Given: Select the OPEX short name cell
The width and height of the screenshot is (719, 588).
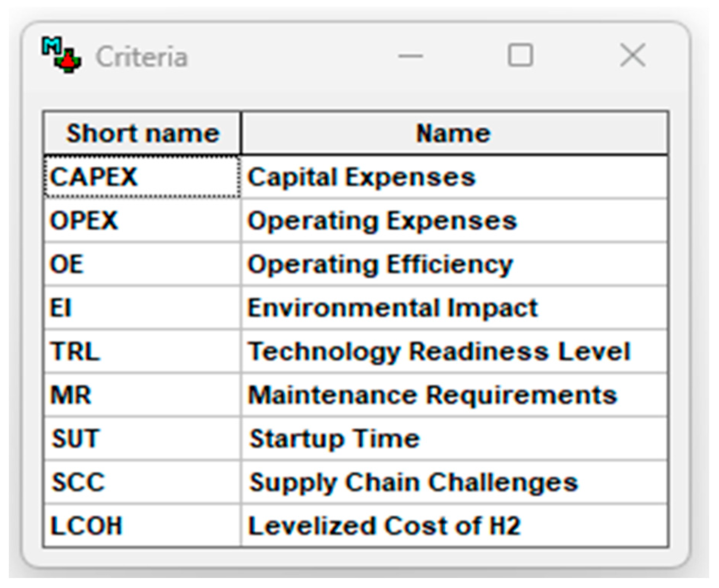Looking at the screenshot, I should click(x=142, y=220).
